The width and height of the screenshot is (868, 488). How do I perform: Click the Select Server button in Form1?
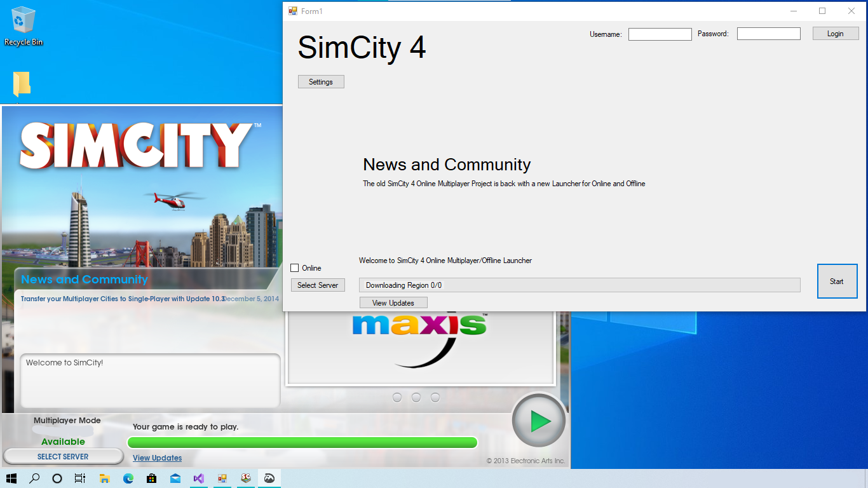tap(318, 285)
